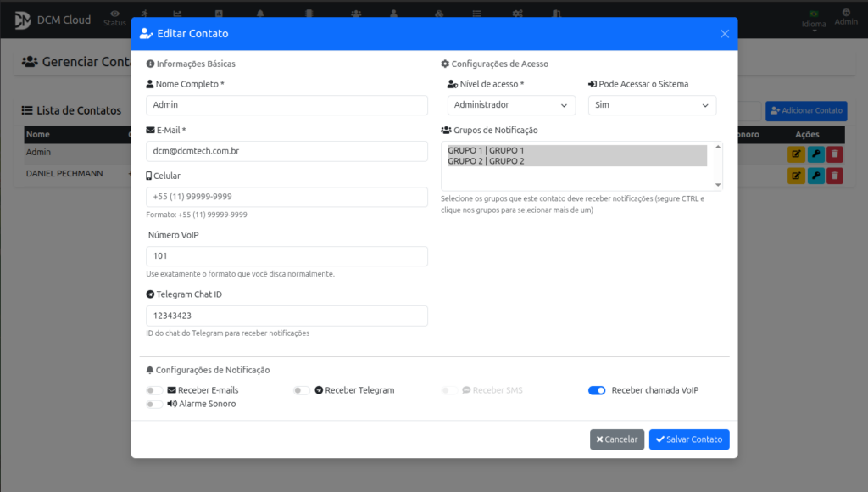Viewport: 868px width, 492px height.
Task: Enable the Receber E-mails toggle
Action: pos(154,390)
